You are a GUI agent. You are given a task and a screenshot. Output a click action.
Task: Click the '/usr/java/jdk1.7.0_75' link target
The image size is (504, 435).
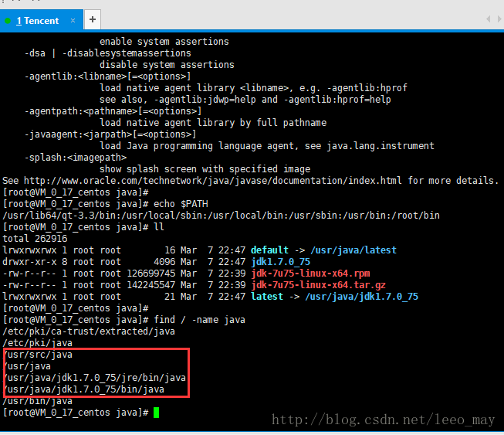coord(362,297)
